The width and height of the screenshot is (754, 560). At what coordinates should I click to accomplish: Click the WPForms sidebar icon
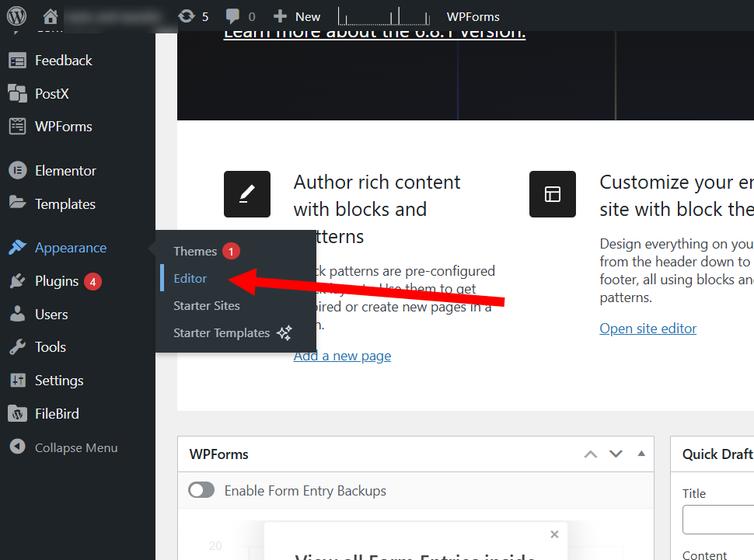pos(18,127)
